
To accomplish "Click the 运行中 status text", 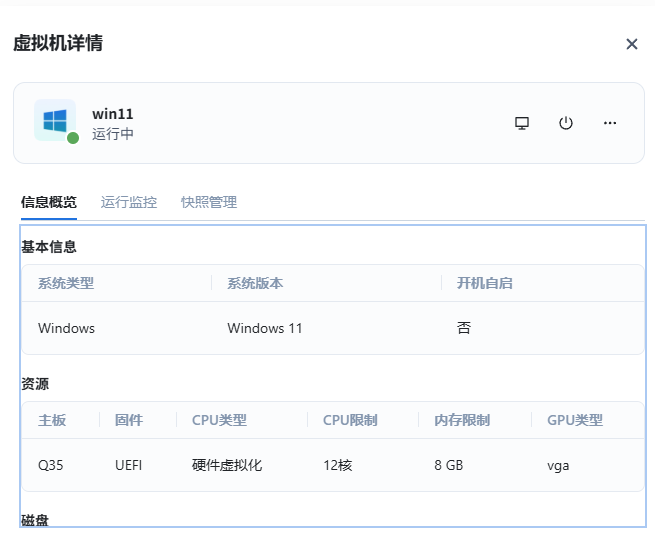I will click(x=113, y=134).
